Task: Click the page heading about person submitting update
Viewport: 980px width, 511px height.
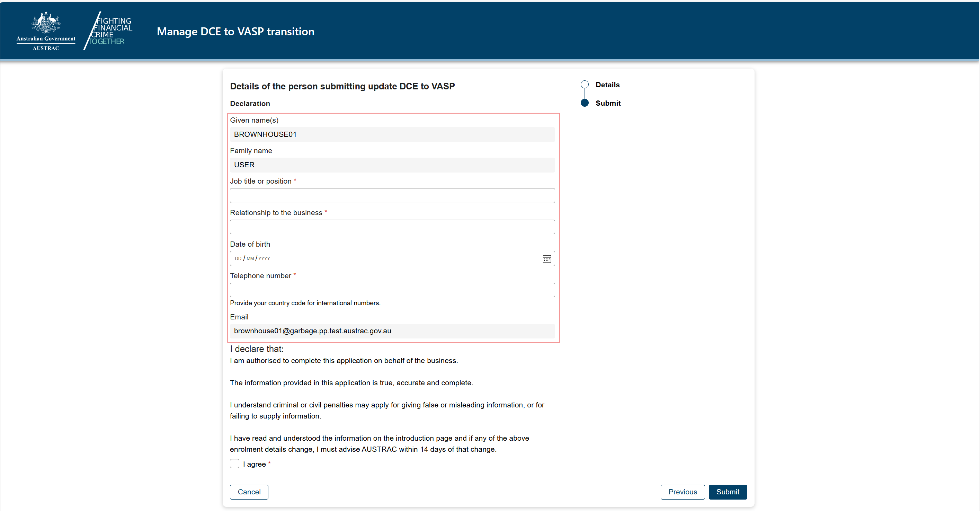Action: click(x=342, y=86)
